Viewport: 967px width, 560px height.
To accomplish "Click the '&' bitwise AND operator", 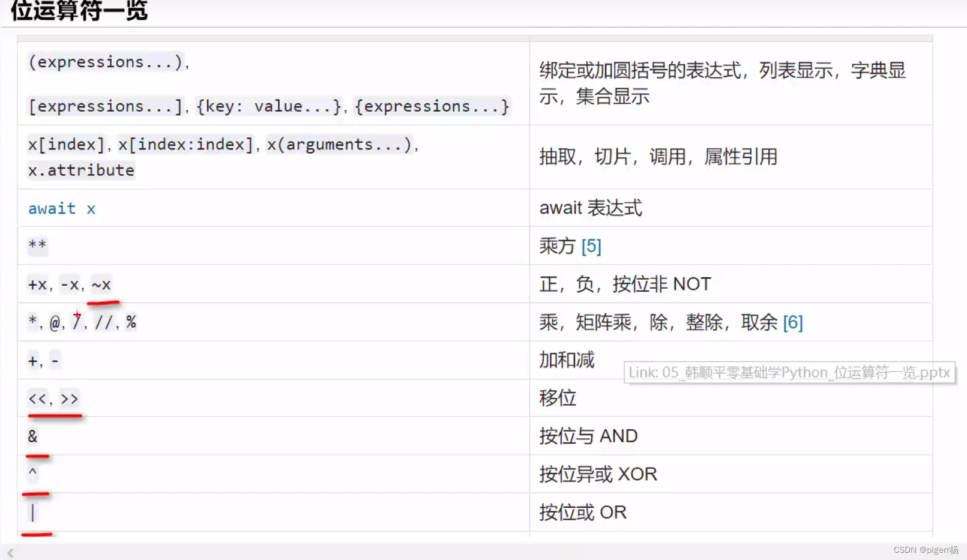I will pos(32,436).
